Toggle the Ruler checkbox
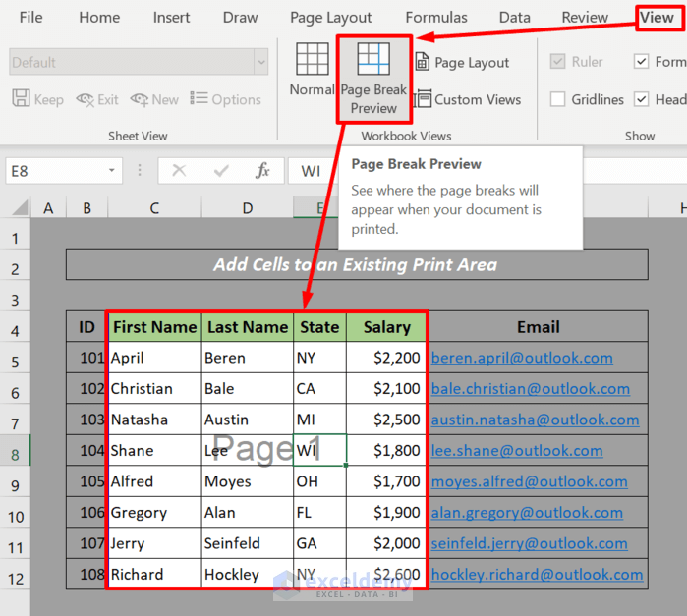 tap(557, 61)
